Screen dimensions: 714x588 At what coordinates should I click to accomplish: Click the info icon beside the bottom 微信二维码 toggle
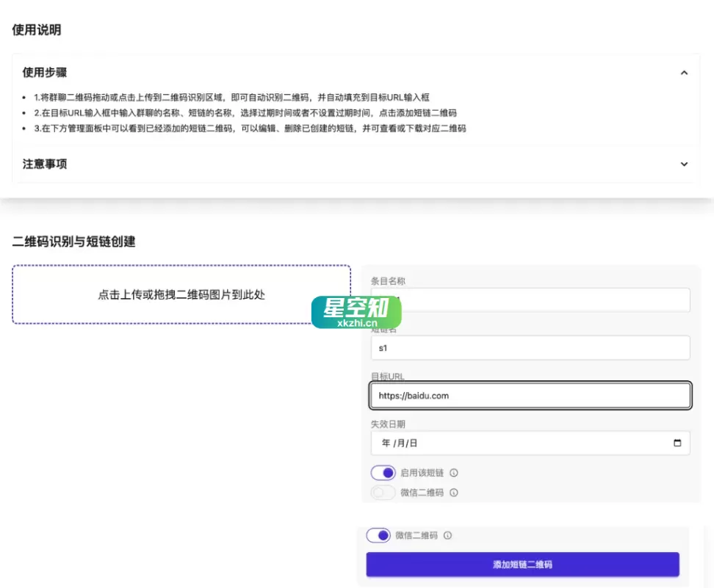point(447,536)
